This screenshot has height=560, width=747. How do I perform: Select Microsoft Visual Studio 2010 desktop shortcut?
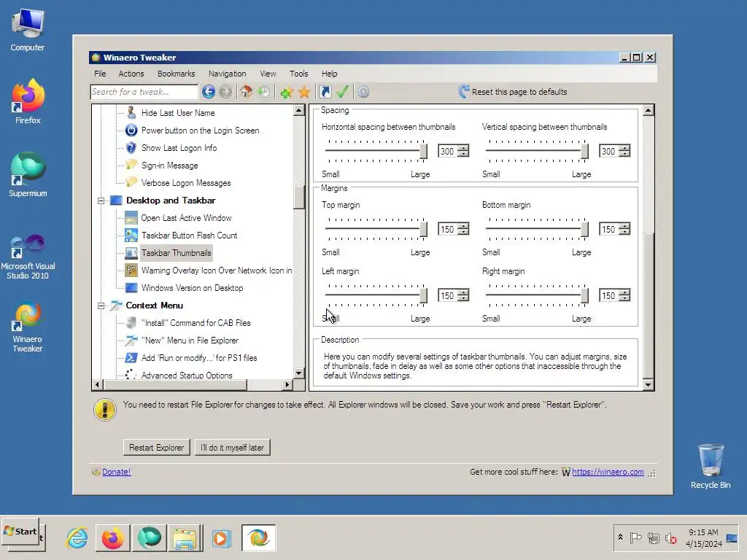pos(28,257)
